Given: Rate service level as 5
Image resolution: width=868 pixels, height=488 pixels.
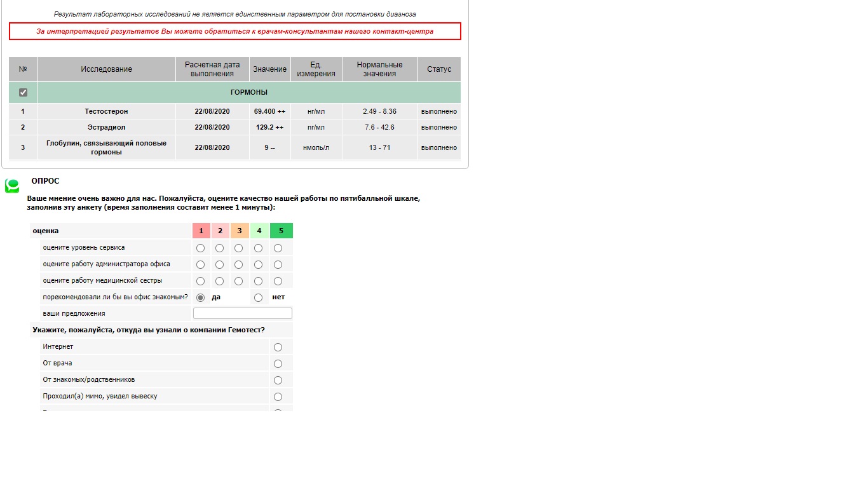Looking at the screenshot, I should [x=278, y=248].
